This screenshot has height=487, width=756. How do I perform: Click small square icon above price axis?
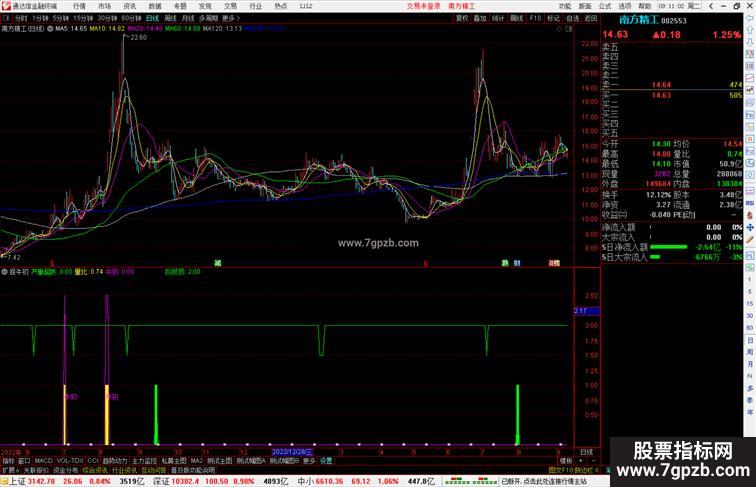[x=569, y=29]
